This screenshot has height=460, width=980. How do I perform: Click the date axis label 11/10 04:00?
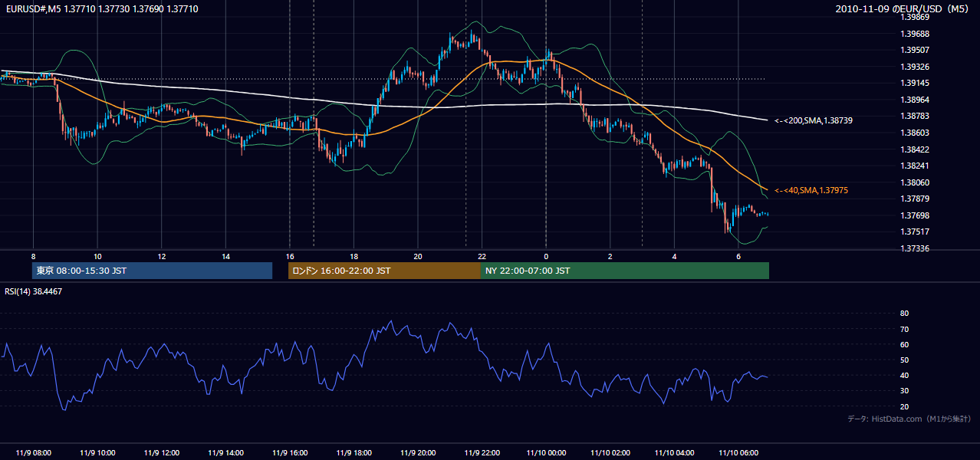click(x=673, y=453)
